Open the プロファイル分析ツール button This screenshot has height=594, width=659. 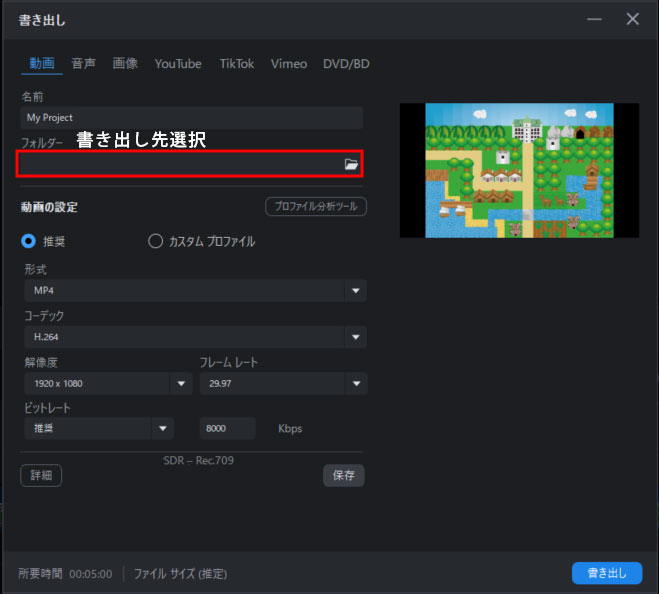click(316, 206)
